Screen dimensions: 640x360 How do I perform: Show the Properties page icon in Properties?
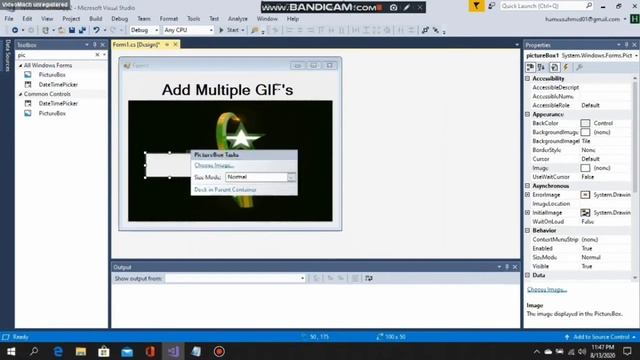coord(554,67)
